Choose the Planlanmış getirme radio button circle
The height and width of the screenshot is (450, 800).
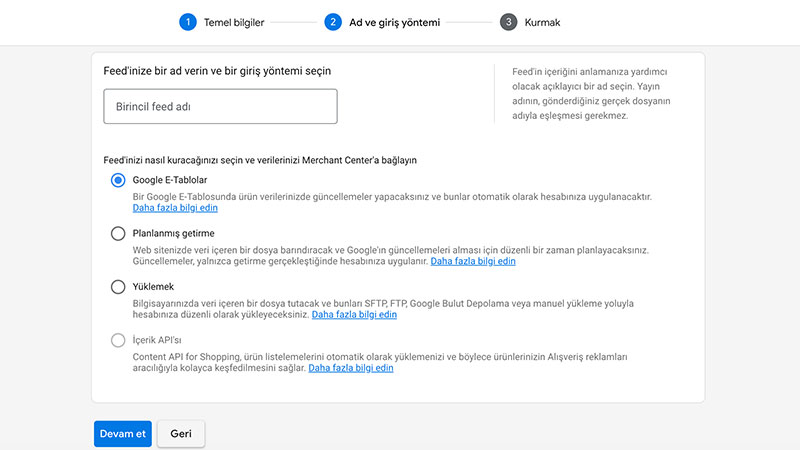[x=118, y=233]
